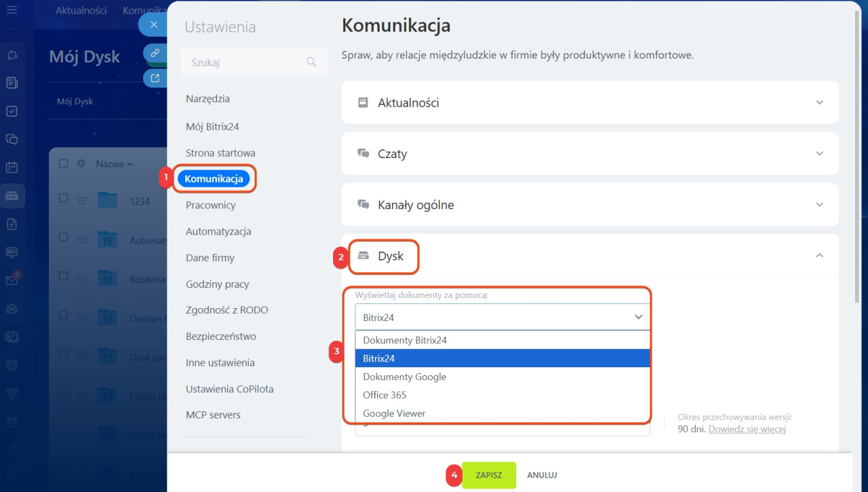Image resolution: width=868 pixels, height=492 pixels.
Task: Expand the Aktualności section
Action: [x=590, y=102]
